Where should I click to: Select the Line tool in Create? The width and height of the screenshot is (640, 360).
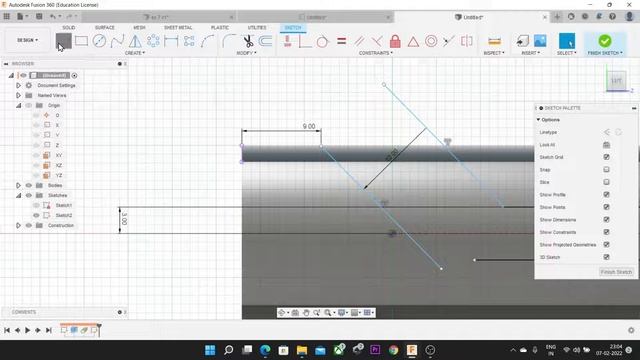tap(63, 41)
